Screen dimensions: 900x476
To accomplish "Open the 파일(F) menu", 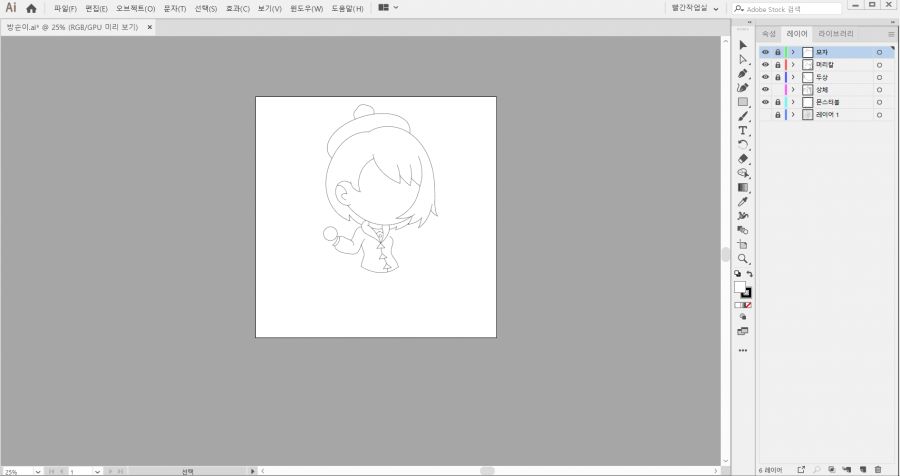I will pos(65,8).
